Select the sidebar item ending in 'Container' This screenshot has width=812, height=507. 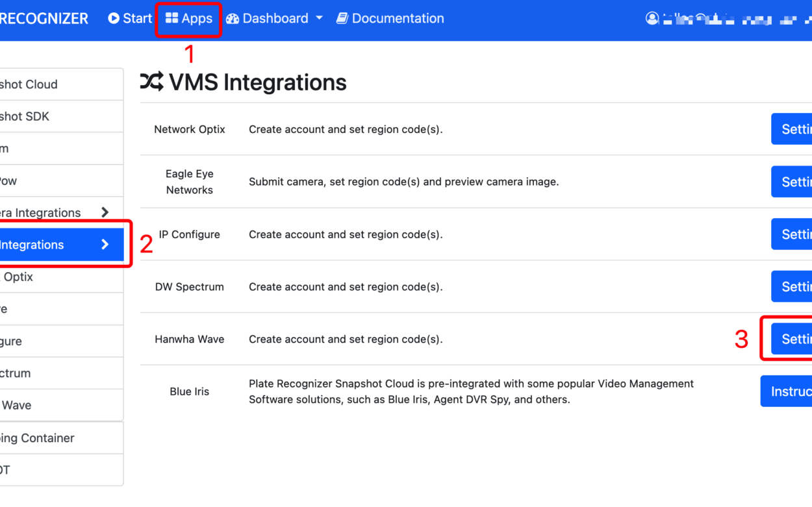pyautogui.click(x=61, y=438)
